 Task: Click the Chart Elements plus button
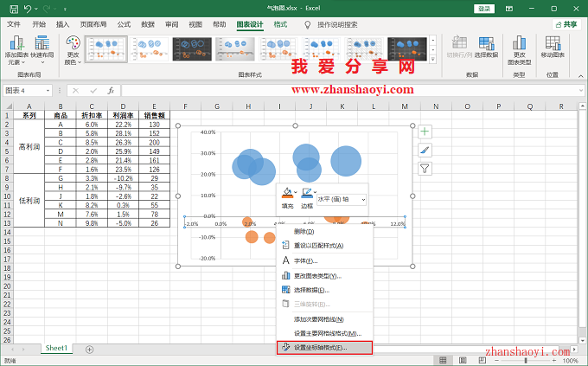click(425, 132)
